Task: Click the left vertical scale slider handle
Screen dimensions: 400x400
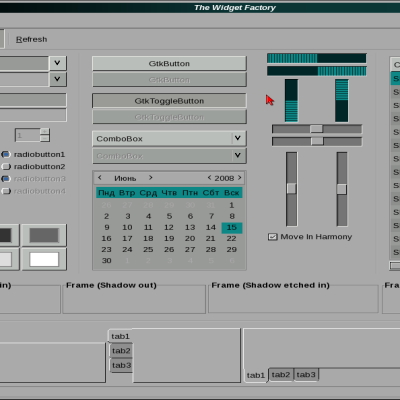Action: click(x=291, y=188)
